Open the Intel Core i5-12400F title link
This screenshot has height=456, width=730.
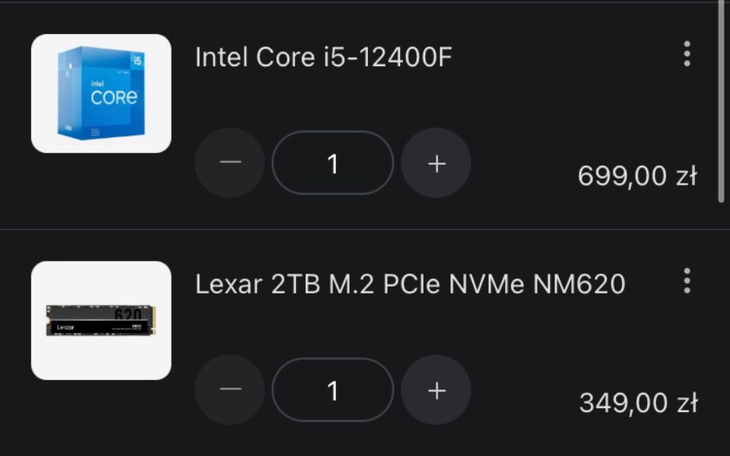coord(323,57)
